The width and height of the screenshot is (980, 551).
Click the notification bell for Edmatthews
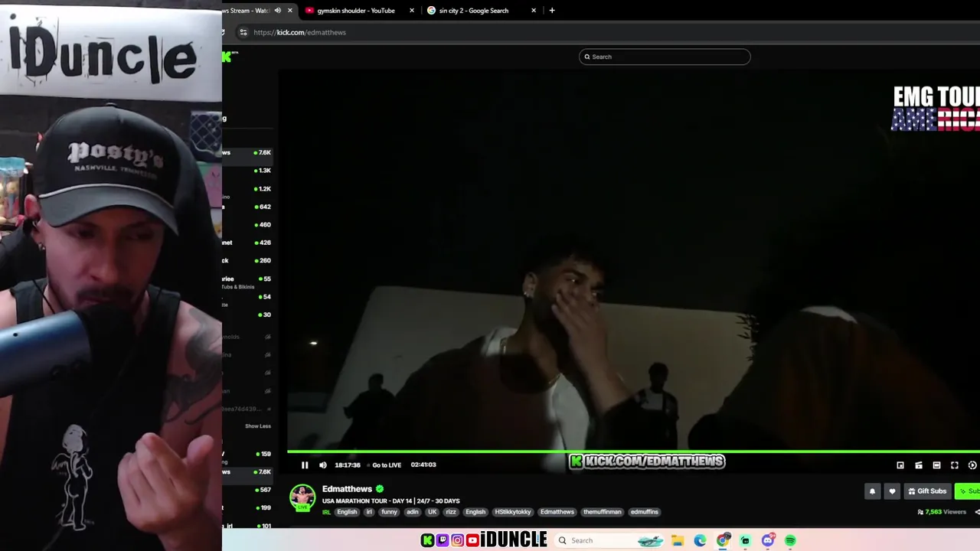click(872, 491)
